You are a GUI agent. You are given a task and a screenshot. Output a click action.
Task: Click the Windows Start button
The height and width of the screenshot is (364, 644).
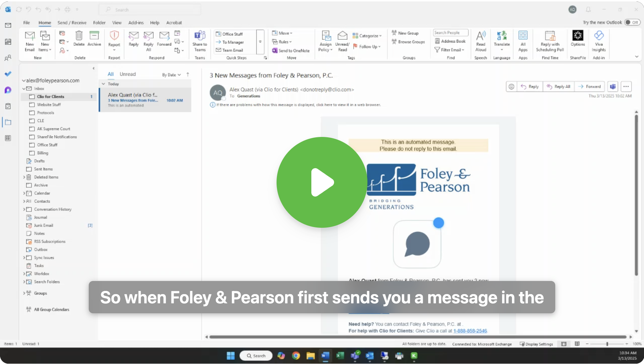point(231,355)
